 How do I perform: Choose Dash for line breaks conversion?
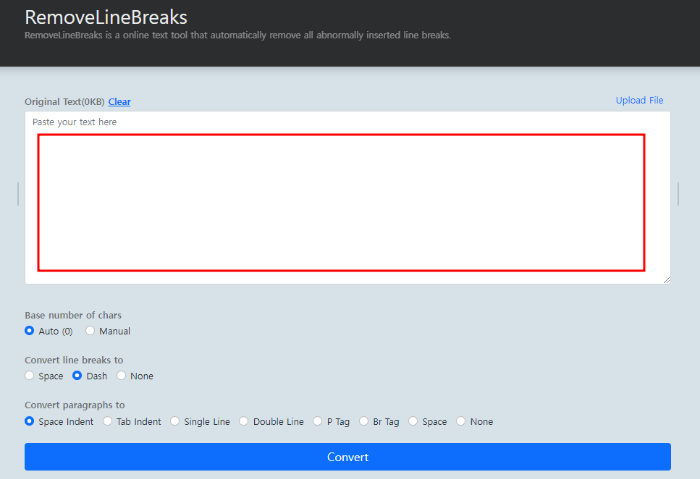(77, 375)
